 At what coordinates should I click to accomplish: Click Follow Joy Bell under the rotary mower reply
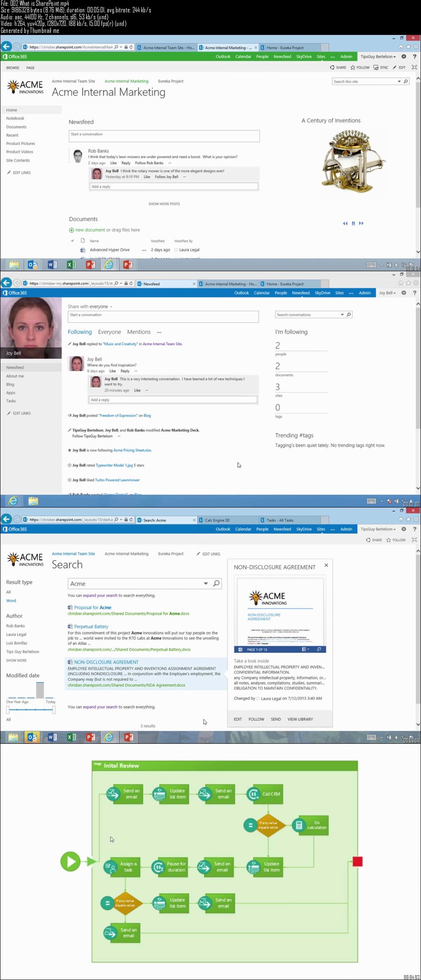167,177
